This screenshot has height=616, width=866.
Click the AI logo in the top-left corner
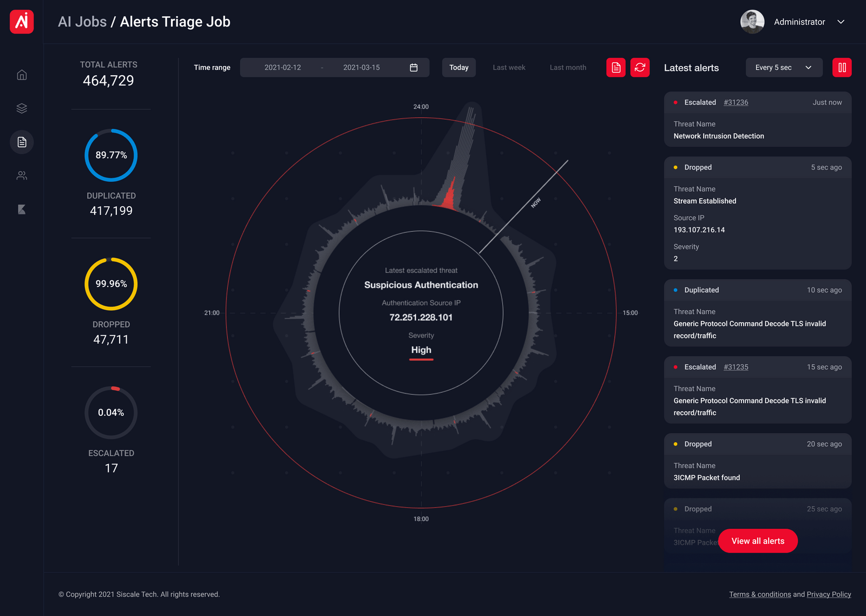pyautogui.click(x=21, y=22)
